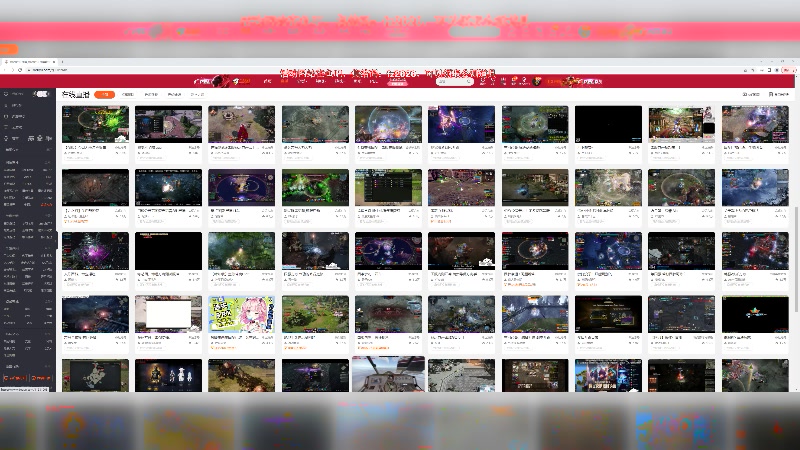Open the helicopter cockpit stream thumbnail
800x450 pixels.
pyautogui.click(x=388, y=374)
